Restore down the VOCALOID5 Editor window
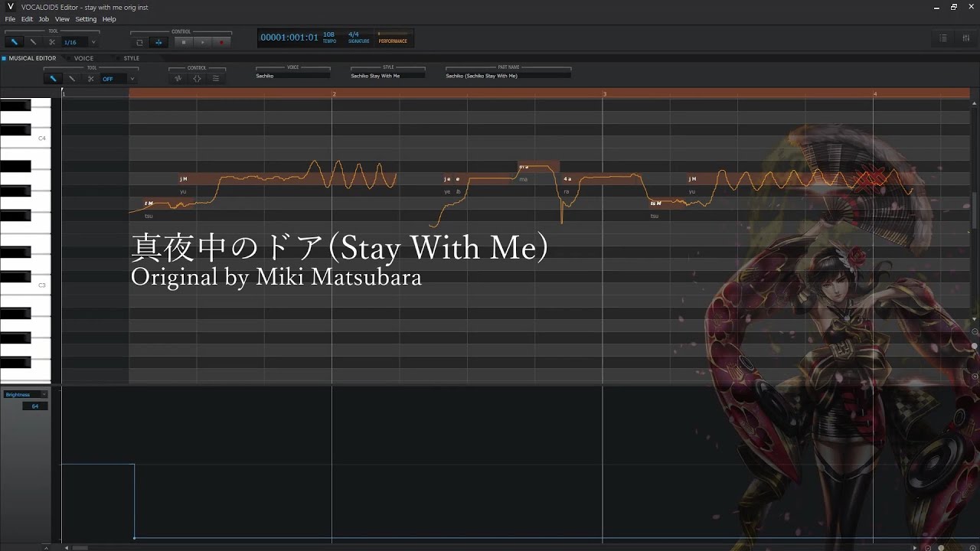Screen dimensions: 980x551 pyautogui.click(x=954, y=7)
